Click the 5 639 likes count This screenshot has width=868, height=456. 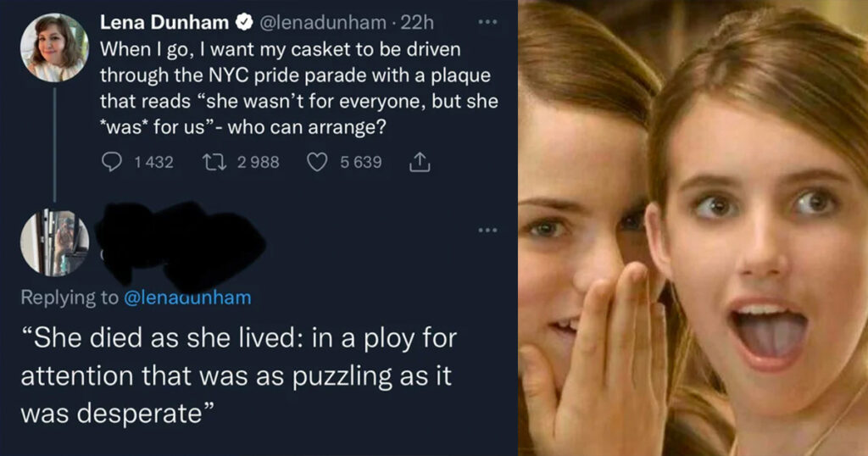click(361, 162)
